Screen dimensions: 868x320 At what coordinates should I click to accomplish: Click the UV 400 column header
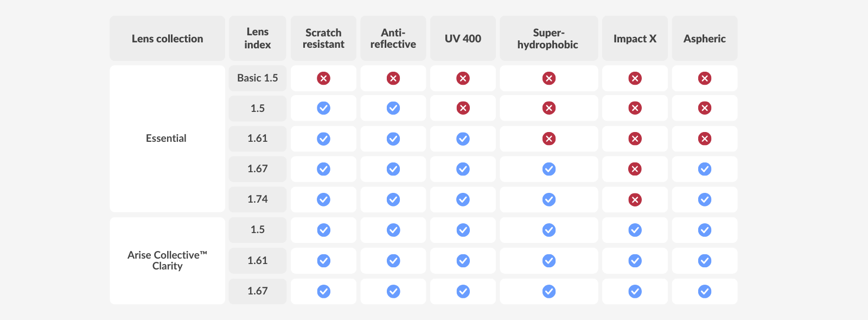pyautogui.click(x=463, y=38)
